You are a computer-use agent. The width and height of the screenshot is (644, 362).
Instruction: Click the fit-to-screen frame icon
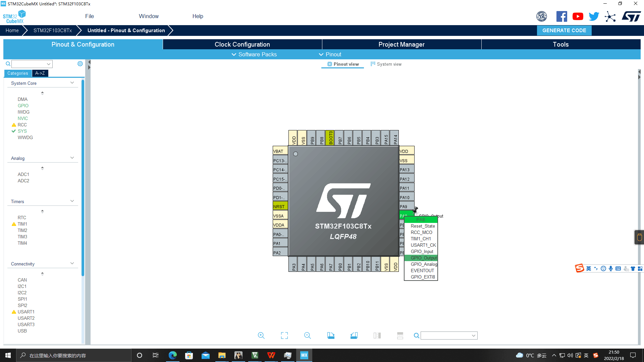[x=284, y=336]
